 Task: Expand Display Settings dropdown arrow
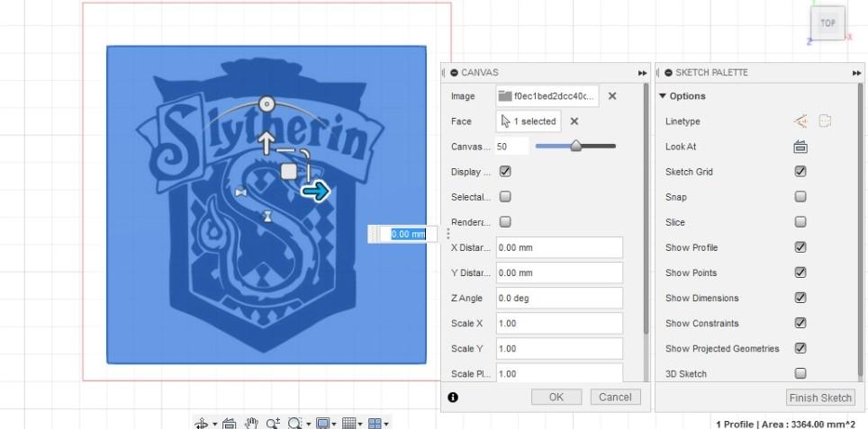click(334, 424)
